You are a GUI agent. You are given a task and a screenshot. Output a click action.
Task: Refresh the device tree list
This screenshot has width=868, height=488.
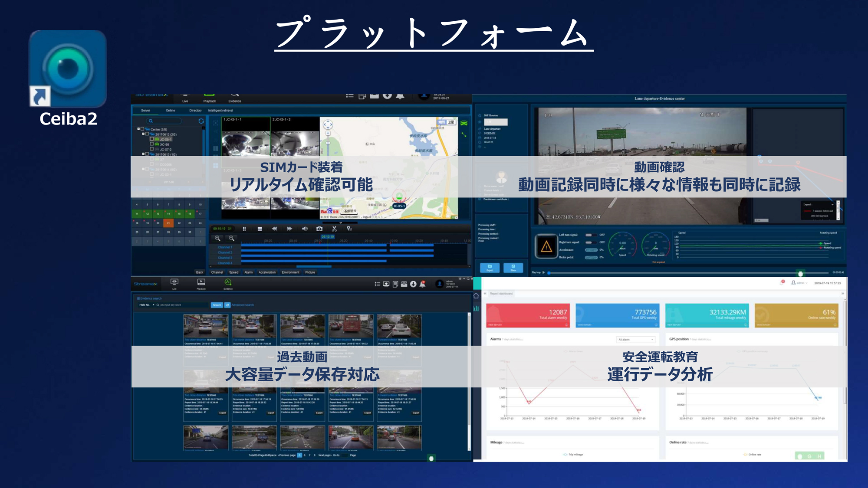[x=201, y=121]
